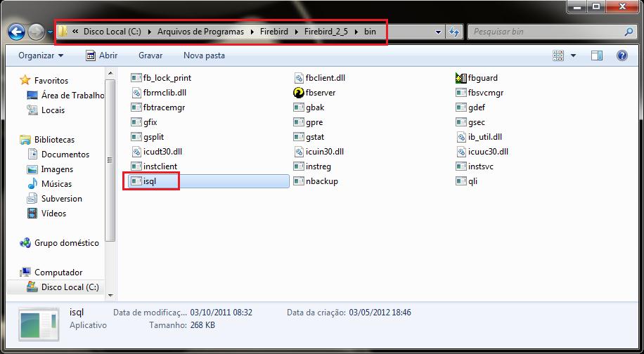Click the Refresh button next to address bar
This screenshot has height=354, width=644.
pyautogui.click(x=453, y=32)
